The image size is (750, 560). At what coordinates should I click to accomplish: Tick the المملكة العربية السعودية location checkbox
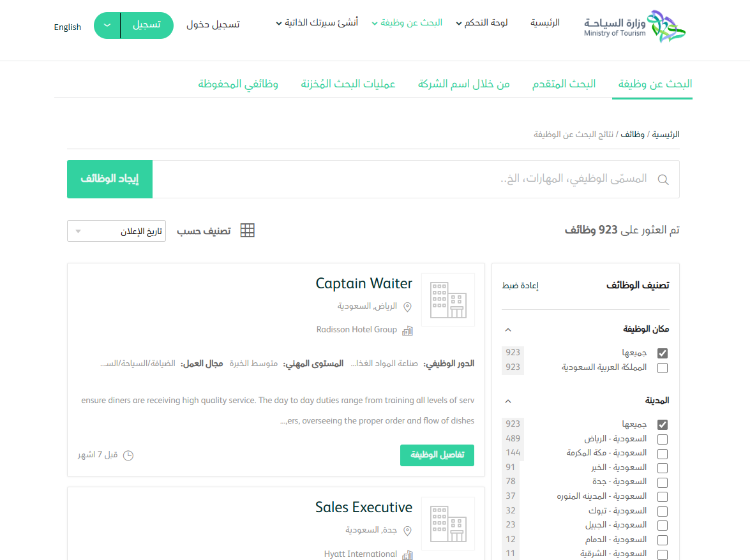click(x=663, y=368)
